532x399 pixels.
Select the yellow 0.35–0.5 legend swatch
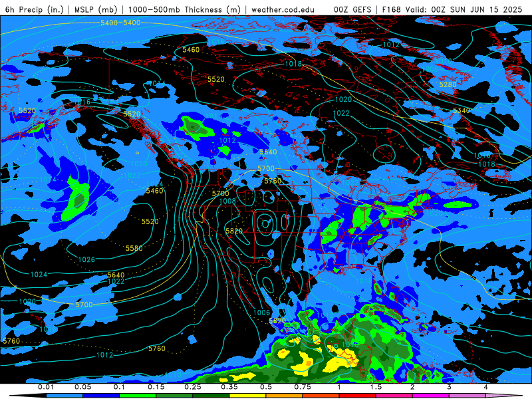247,396
